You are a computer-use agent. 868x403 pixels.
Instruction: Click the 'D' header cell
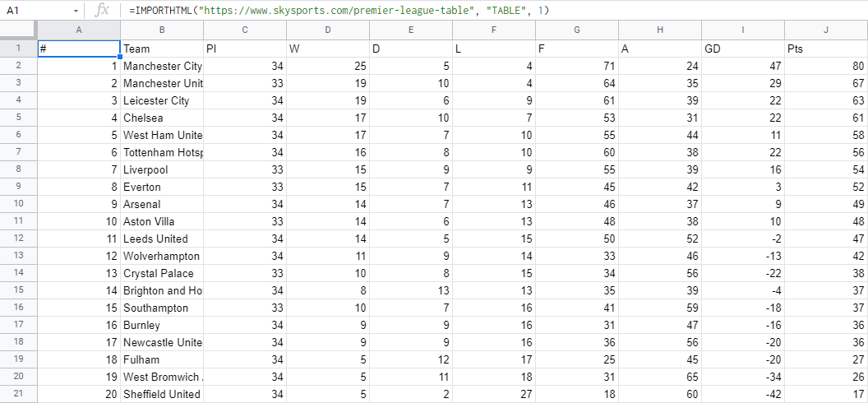(x=411, y=49)
